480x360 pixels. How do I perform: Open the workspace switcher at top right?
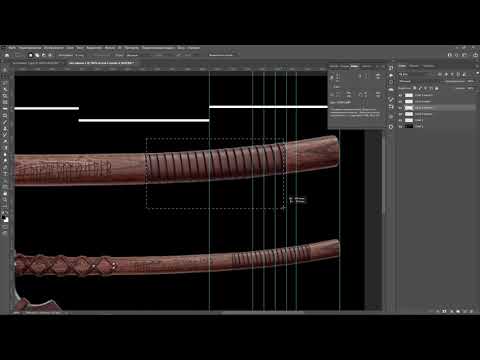(464, 55)
